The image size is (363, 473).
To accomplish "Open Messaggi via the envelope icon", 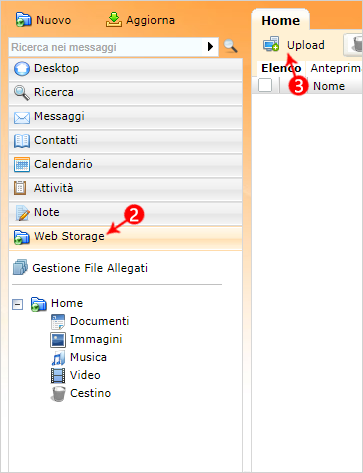I will coord(22,117).
